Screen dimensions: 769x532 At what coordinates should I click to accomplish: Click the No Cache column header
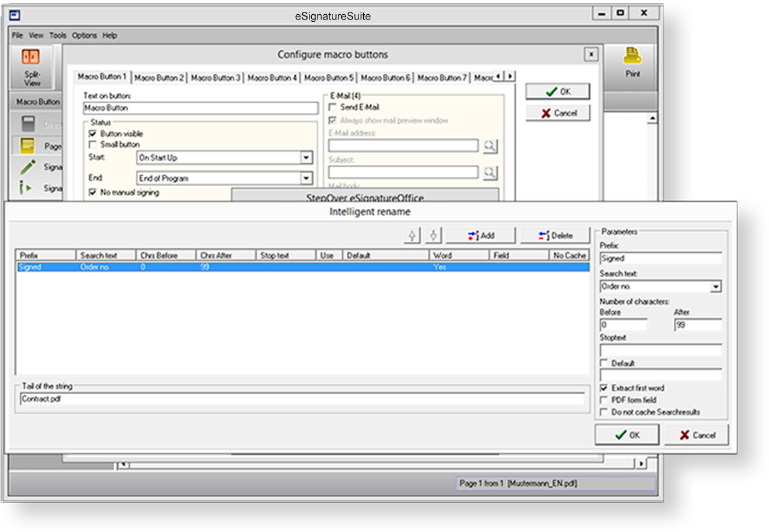(x=569, y=255)
